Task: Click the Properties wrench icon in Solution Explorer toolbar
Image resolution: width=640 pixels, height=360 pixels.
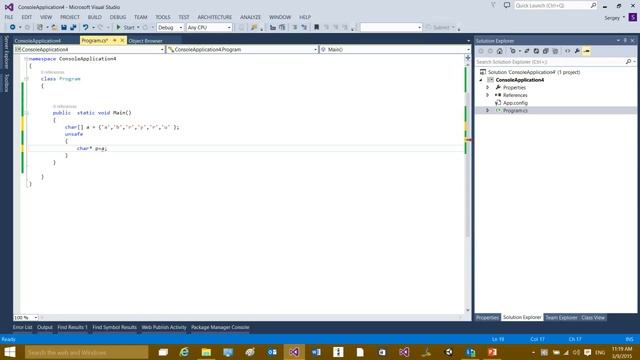Action: point(577,51)
